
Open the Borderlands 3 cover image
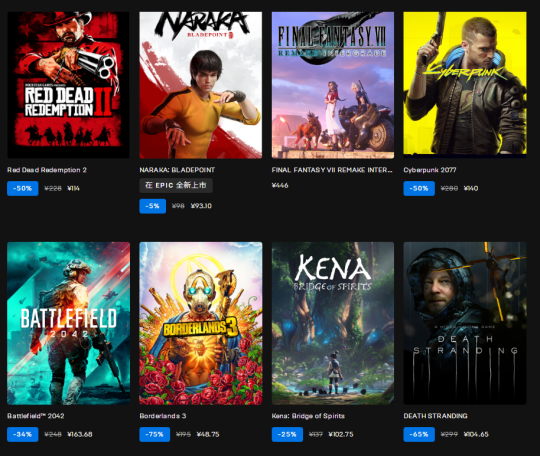pyautogui.click(x=200, y=323)
